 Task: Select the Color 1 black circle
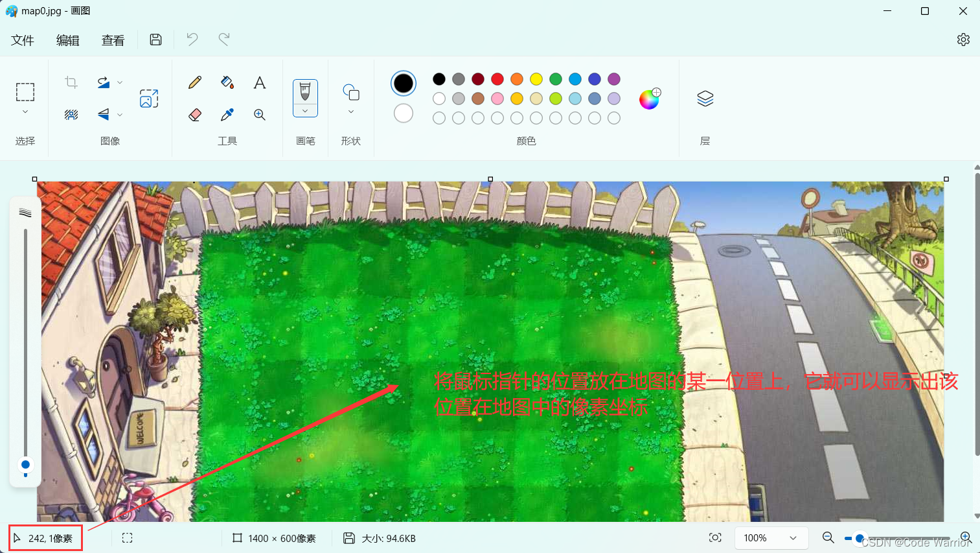click(x=404, y=83)
